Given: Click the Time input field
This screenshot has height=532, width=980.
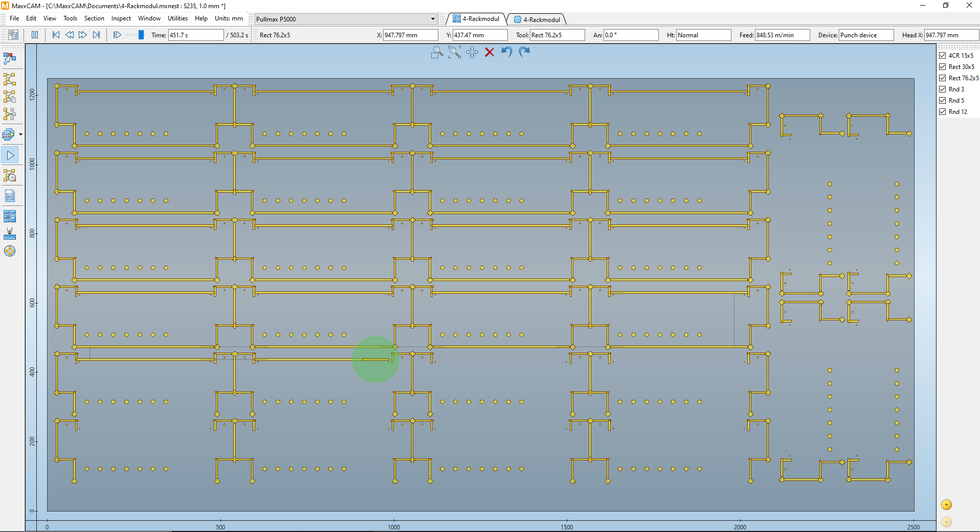Looking at the screenshot, I should (196, 35).
